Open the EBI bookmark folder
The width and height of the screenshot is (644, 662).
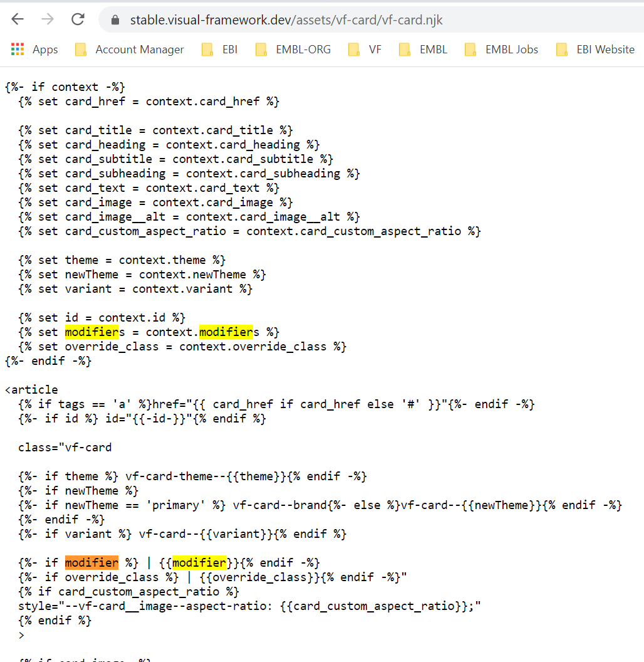click(220, 50)
